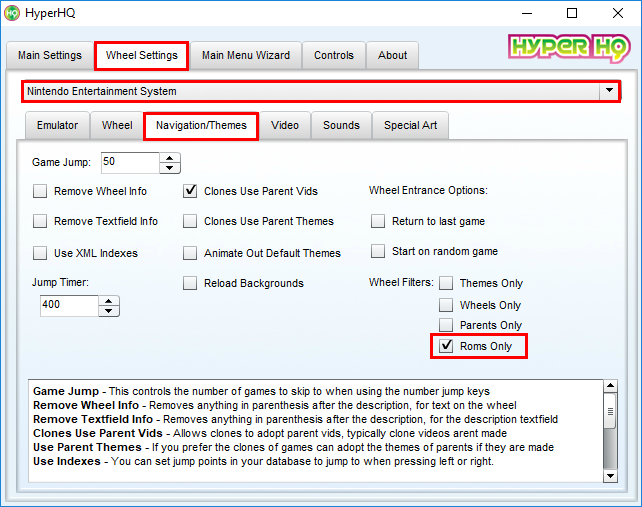Toggle the Roms Only wheel filter
Screen dimensions: 642x507
pyautogui.click(x=447, y=346)
